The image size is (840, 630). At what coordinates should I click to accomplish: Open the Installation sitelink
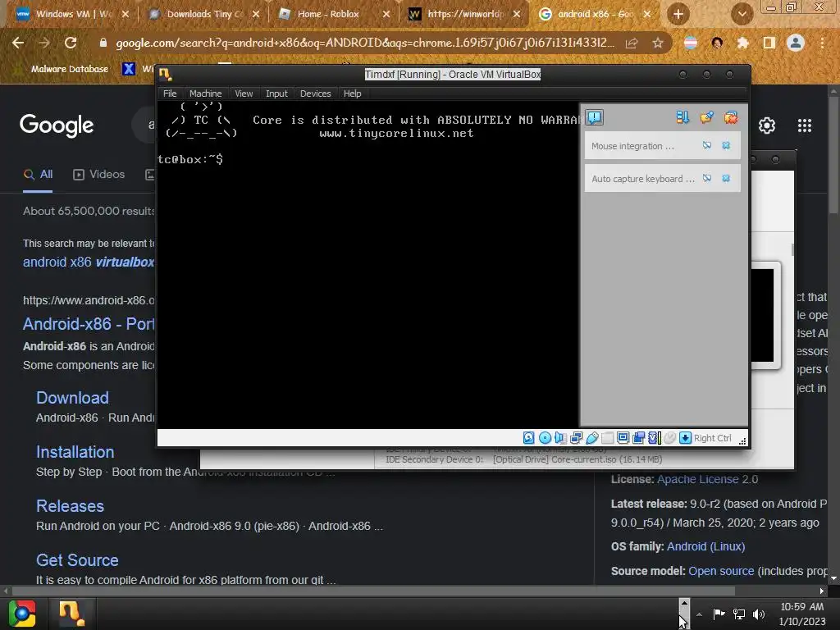(x=75, y=452)
